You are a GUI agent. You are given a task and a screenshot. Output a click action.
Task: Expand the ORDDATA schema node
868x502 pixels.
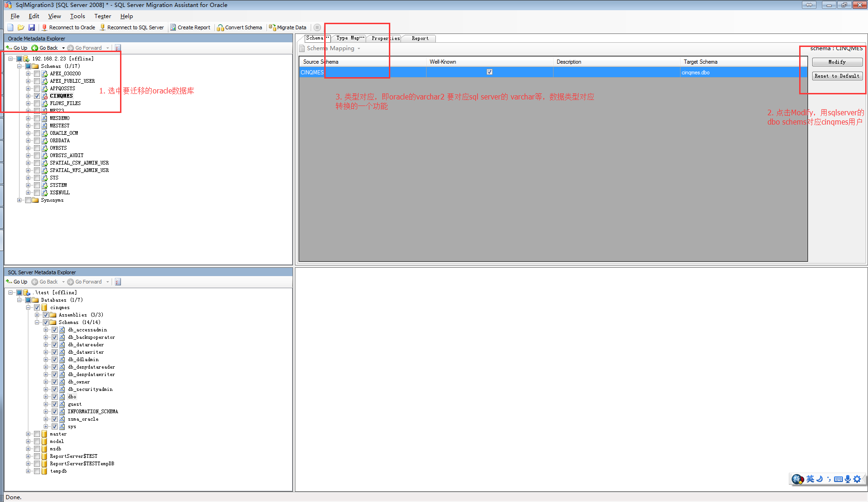point(28,140)
